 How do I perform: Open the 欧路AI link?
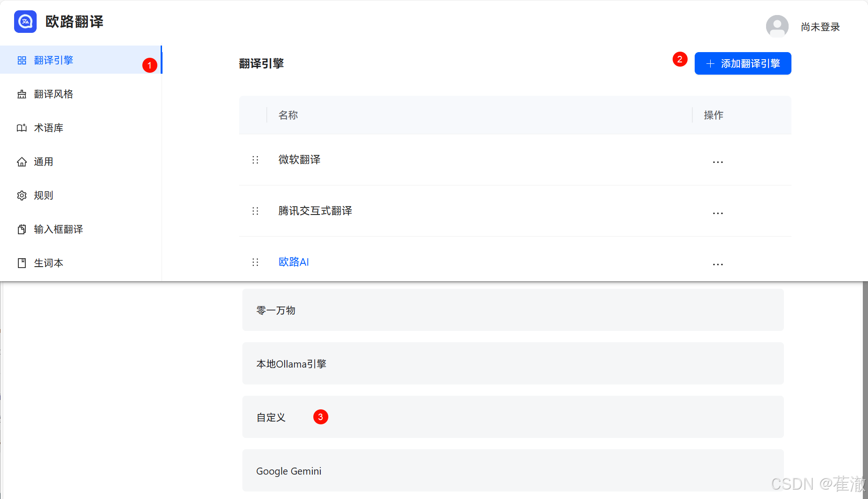(294, 262)
